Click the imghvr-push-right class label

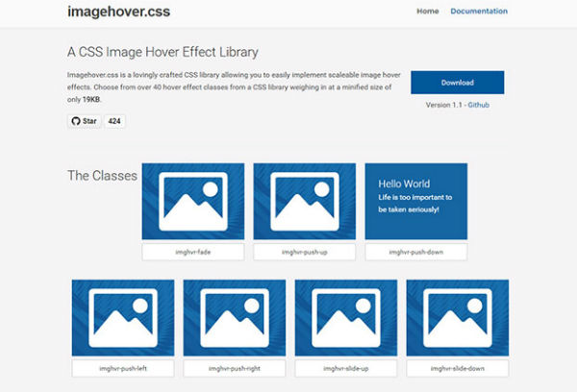(235, 368)
